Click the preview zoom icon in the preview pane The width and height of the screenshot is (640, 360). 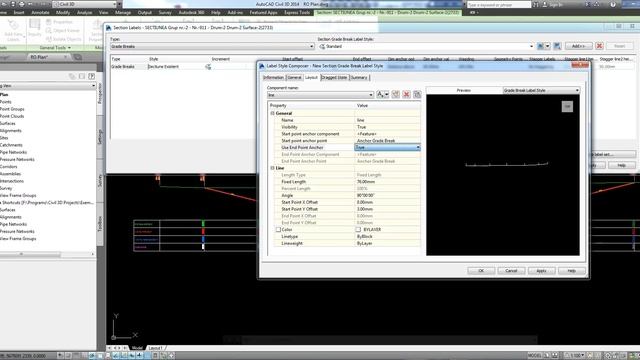pyautogui.click(x=567, y=107)
